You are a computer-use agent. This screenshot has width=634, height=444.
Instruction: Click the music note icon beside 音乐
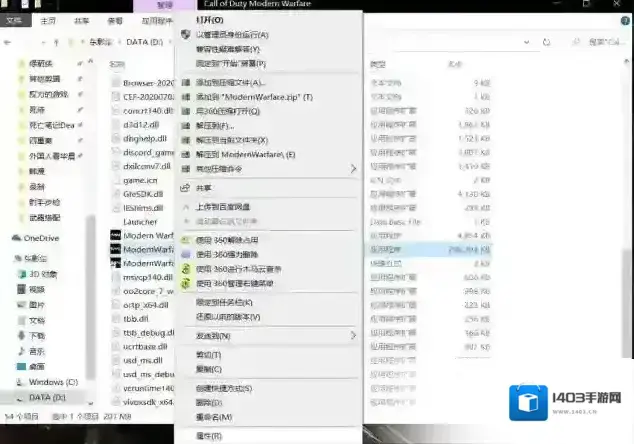point(21,351)
